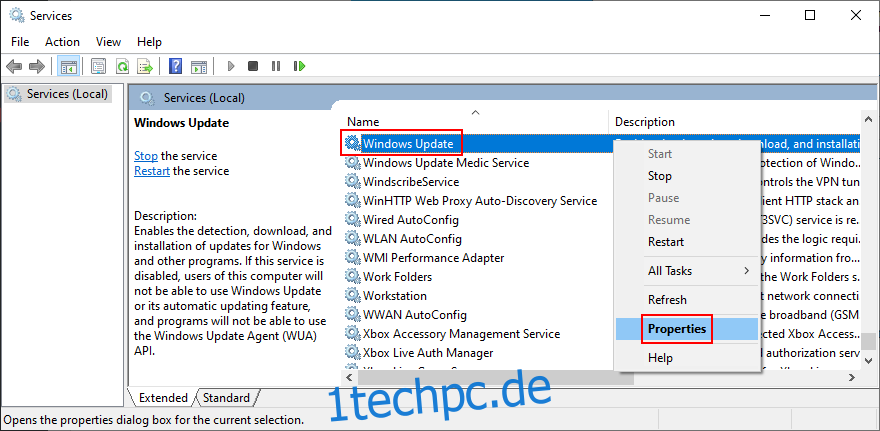The width and height of the screenshot is (880, 431).
Task: Click the Restart Service toolbar icon
Action: pyautogui.click(x=299, y=66)
